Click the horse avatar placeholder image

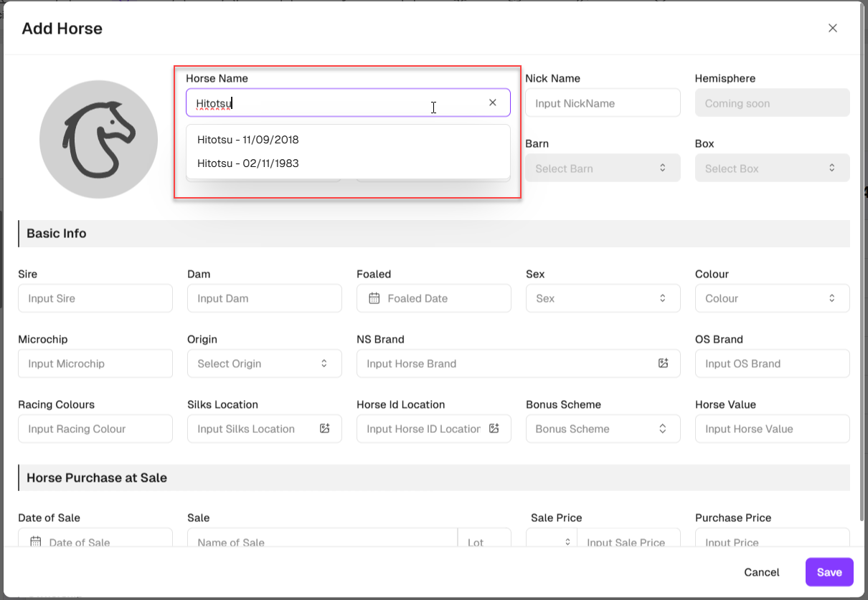click(x=98, y=139)
